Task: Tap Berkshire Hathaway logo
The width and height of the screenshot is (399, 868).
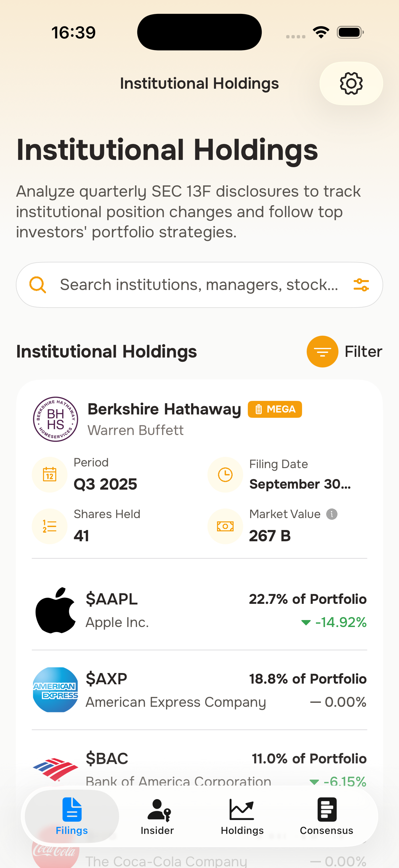Action: (x=56, y=419)
